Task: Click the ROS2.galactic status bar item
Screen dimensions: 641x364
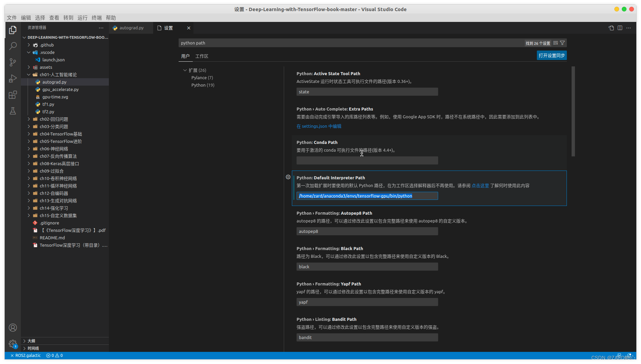Action: 26,356
